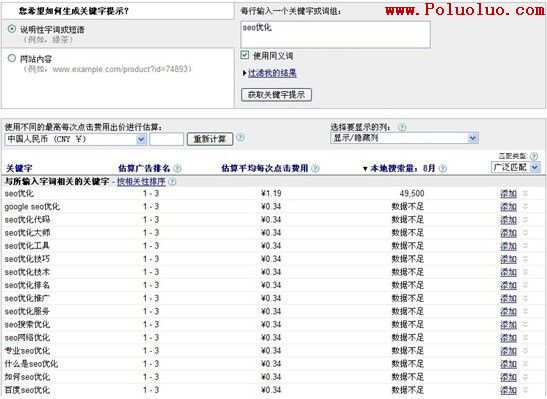The width and height of the screenshot is (547, 399).
Task: Expand the chevron for seo优化技巧 row
Action: [525, 259]
